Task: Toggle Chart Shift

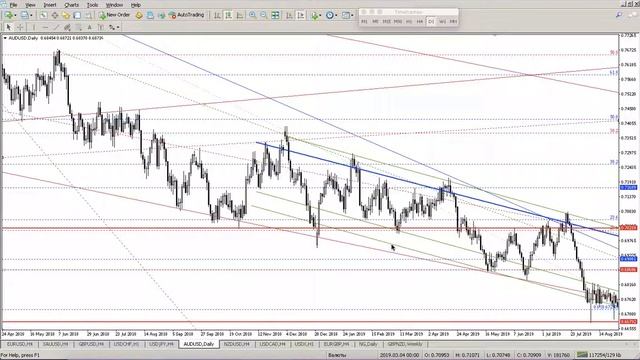Action: click(300, 15)
